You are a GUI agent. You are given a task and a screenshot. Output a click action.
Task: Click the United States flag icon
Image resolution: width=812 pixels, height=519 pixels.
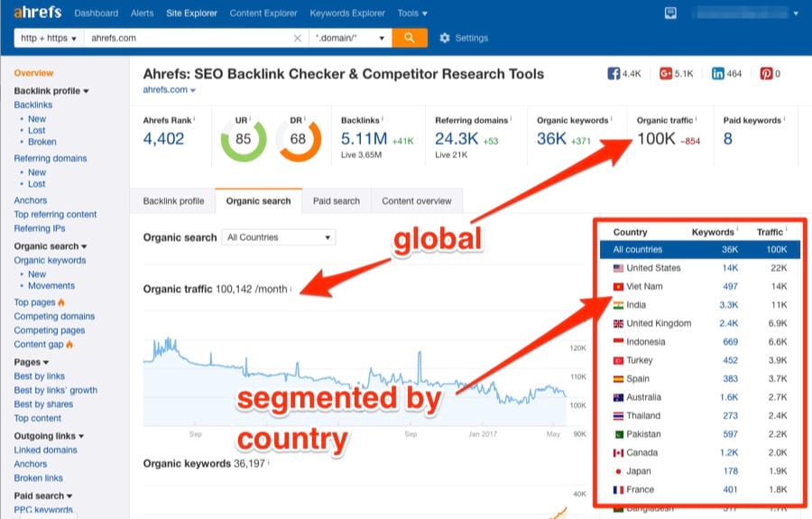click(x=618, y=268)
